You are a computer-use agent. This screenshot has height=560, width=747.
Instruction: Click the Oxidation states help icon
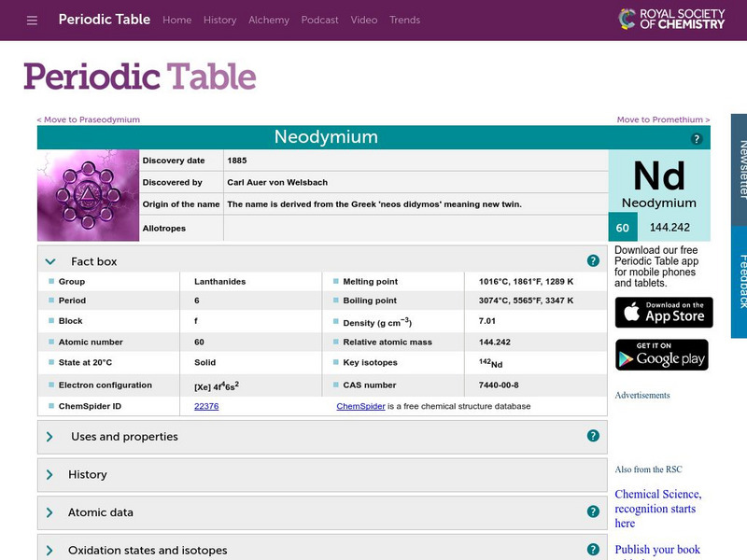pyautogui.click(x=592, y=550)
